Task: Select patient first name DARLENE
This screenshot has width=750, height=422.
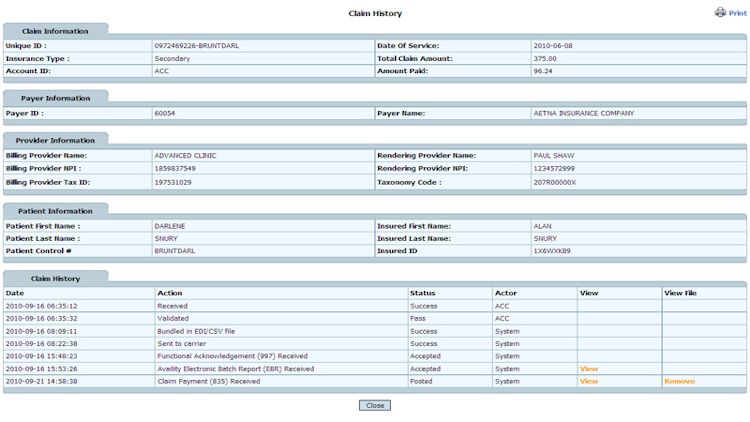Action: [170, 226]
